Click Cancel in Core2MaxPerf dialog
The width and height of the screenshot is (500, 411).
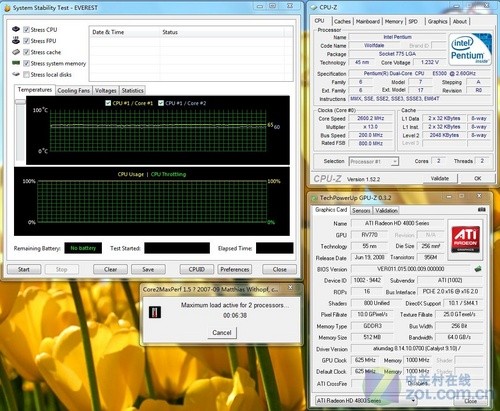point(222,333)
